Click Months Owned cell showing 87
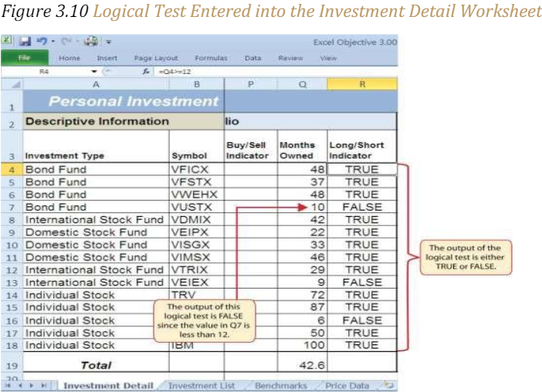Viewport: 542px width, 392px height. pos(303,307)
